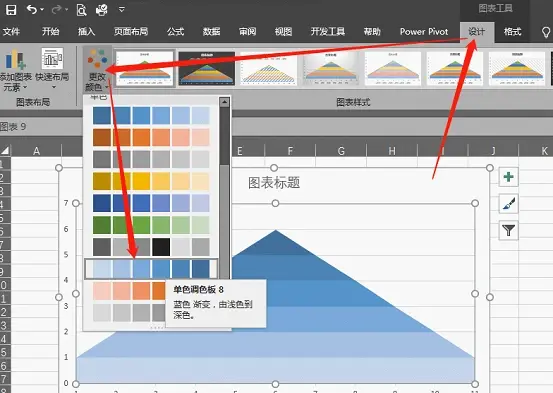Viewport: 553px width, 393px height.
Task: Select the light-to-dark orange gradient palette
Action: pos(129,291)
